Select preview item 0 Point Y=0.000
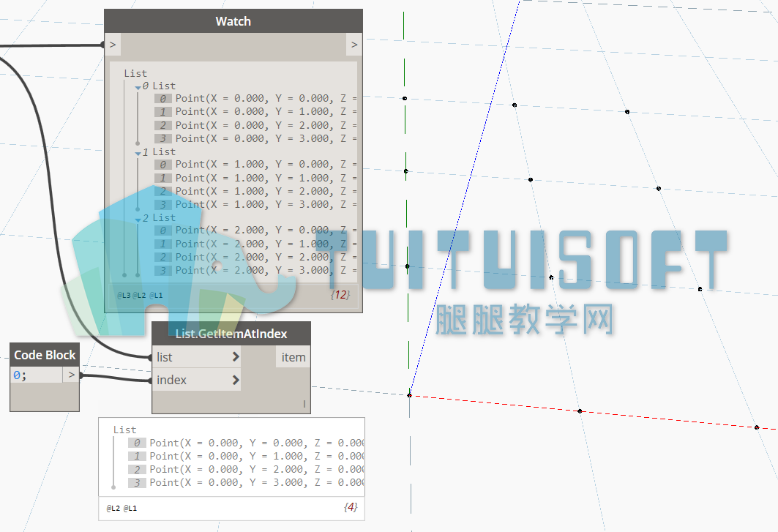 click(x=246, y=443)
